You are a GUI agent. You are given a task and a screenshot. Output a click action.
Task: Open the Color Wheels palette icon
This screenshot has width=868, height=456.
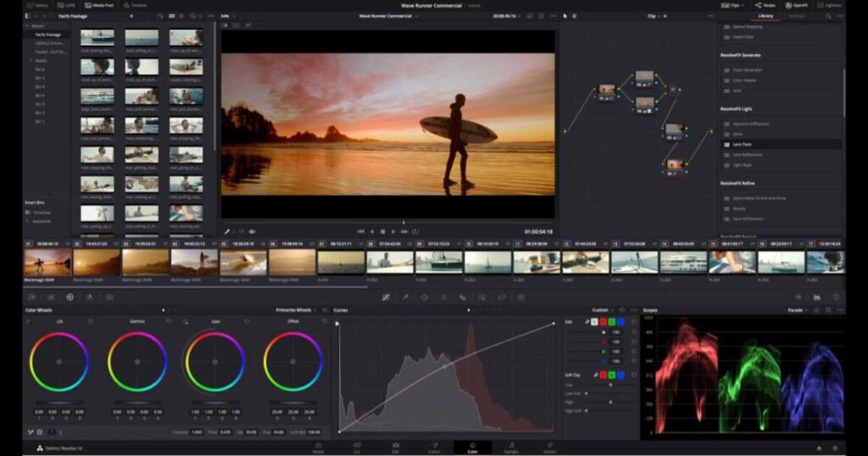click(70, 298)
